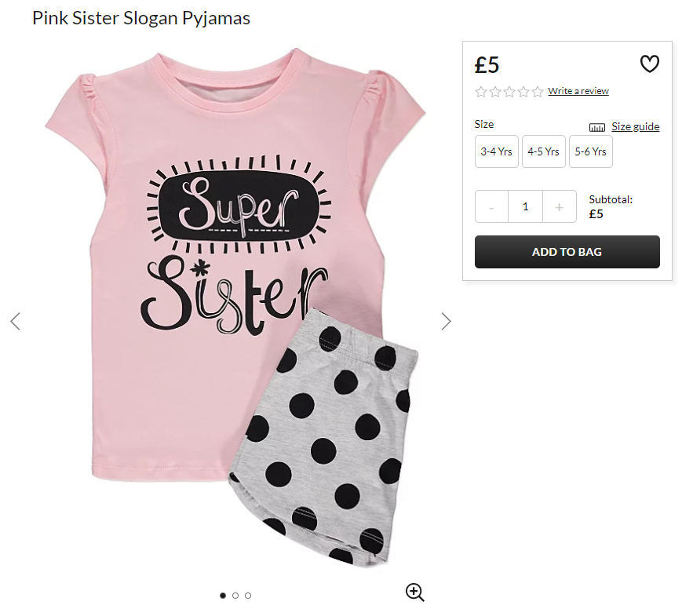Show second image via carousel dot
Viewport: 693px width, 616px height.
coord(235,596)
